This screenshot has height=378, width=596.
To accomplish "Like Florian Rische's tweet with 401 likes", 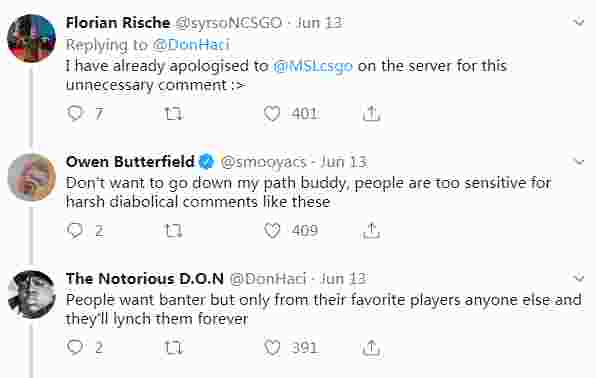I will tap(272, 114).
